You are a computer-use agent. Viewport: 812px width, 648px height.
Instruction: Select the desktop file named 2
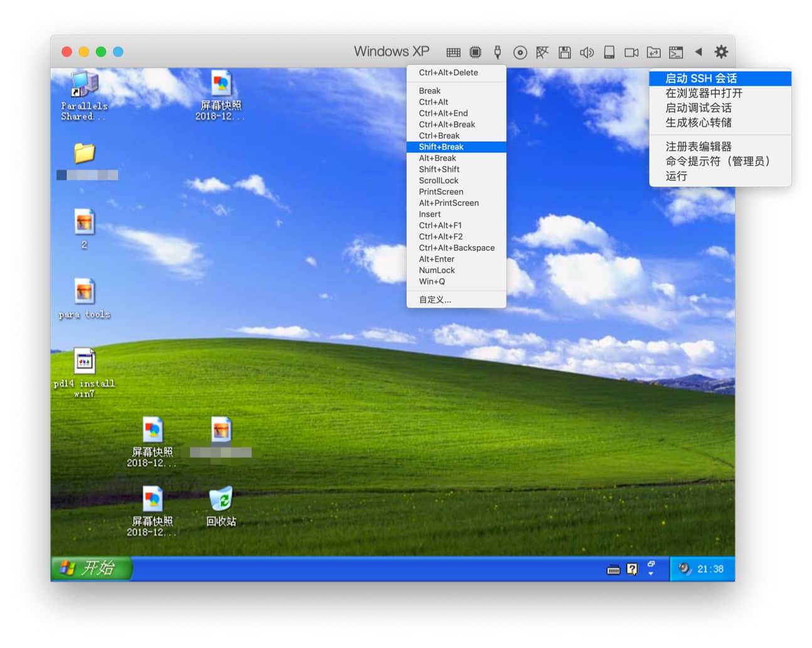point(84,229)
